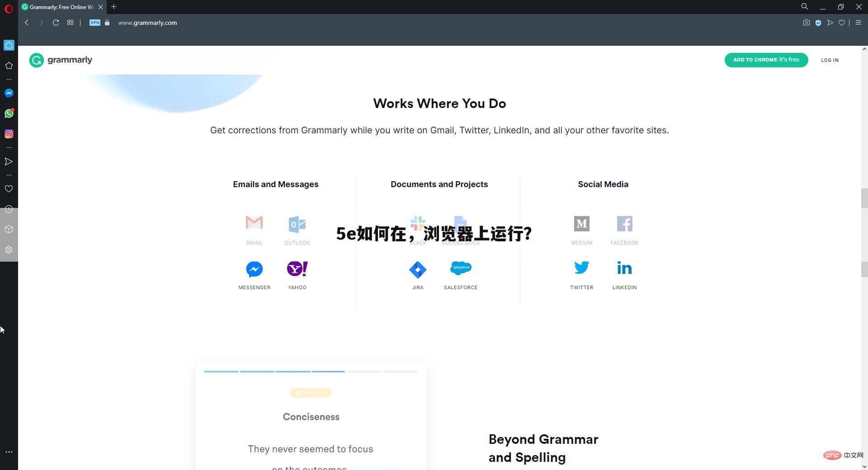Screen dimensions: 868x470
Task: Take a snapshot with the camera icon
Action: click(x=806, y=23)
